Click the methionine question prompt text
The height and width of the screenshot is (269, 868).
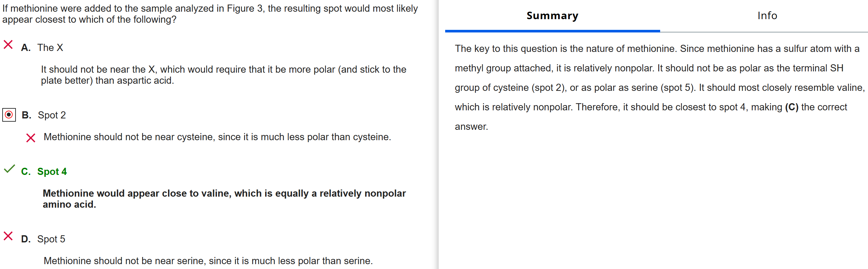pos(209,14)
